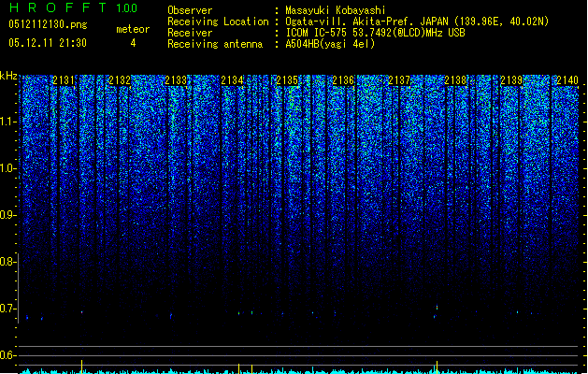Click the 1.0 frequency axis label
The height and width of the screenshot is (374, 588).
coord(8,168)
